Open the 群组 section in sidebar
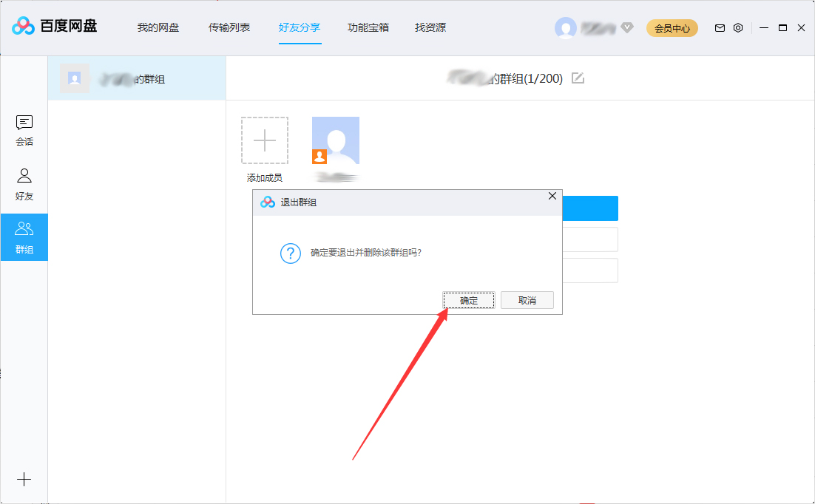Image resolution: width=815 pixels, height=504 pixels. 24,236
